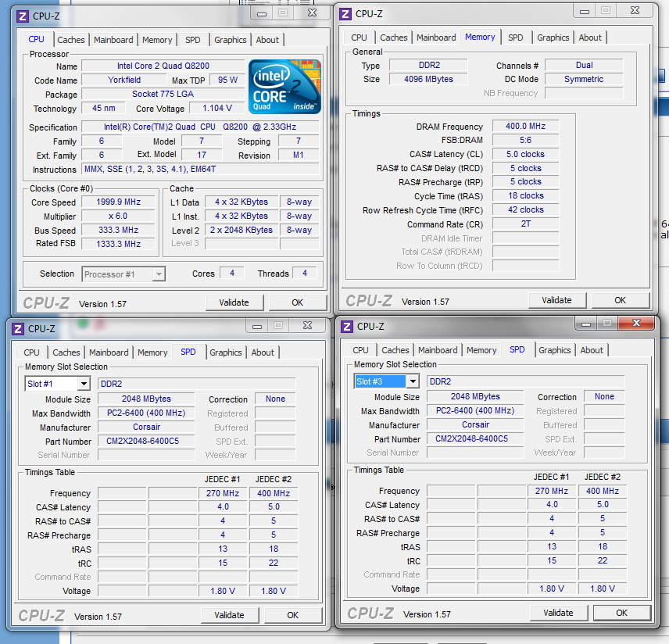Click Part Number CM2X2048-6400C5 in Slot #1 window
Screen dimensions: 669x644
tap(146, 441)
